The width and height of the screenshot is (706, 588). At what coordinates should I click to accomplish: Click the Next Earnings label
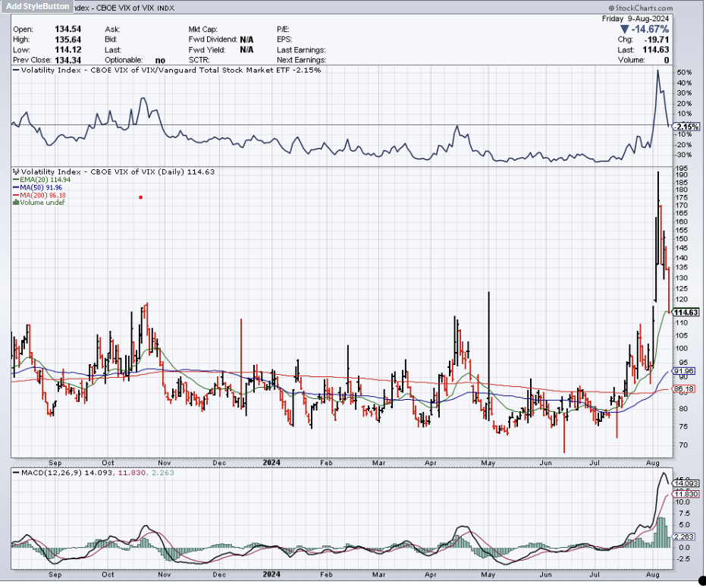click(302, 60)
